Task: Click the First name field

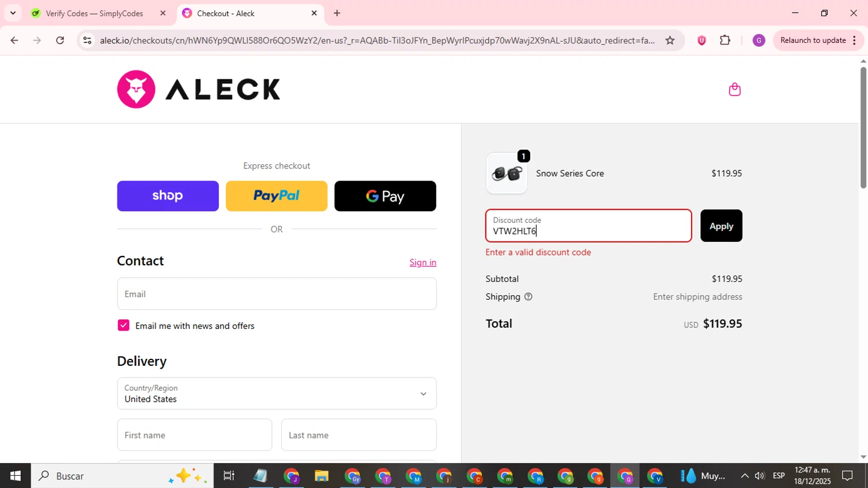Action: point(194,435)
